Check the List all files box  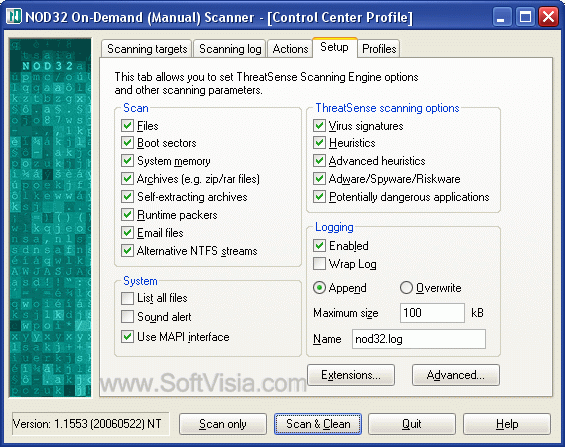(127, 298)
